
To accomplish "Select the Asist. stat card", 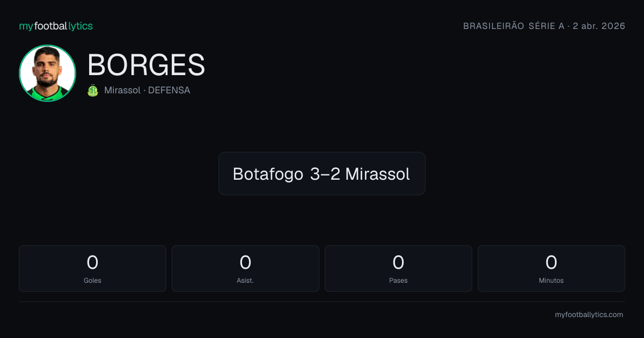I will [x=245, y=268].
